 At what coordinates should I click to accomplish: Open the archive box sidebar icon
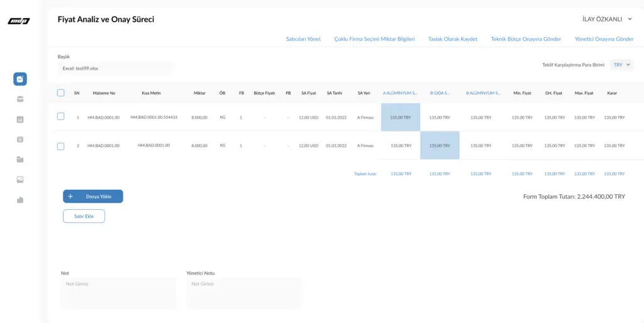pyautogui.click(x=20, y=99)
